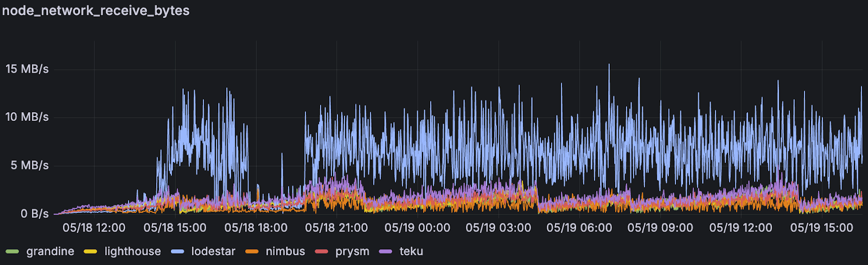Click the teku purple legend color swatch
Image resolution: width=868 pixels, height=265 pixels.
pos(386,251)
